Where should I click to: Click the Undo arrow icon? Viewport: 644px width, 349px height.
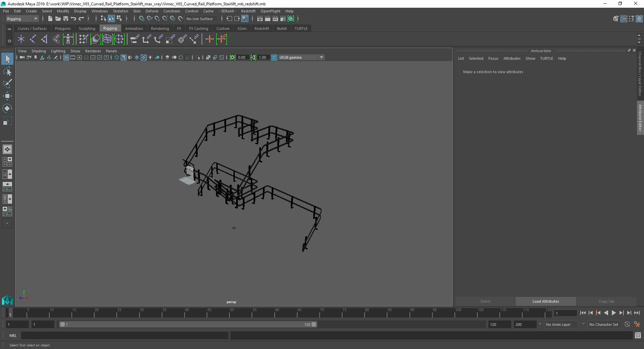tap(73, 19)
